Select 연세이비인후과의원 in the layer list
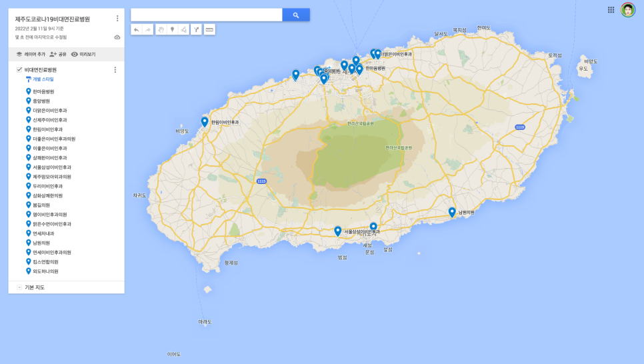This screenshot has width=644, height=364. [x=52, y=252]
